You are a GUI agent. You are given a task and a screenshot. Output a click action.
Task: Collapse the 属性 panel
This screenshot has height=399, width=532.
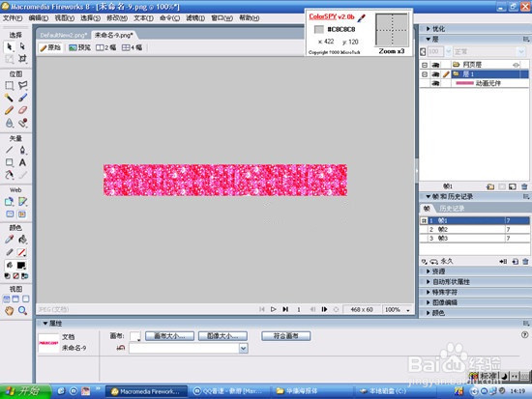pos(44,324)
